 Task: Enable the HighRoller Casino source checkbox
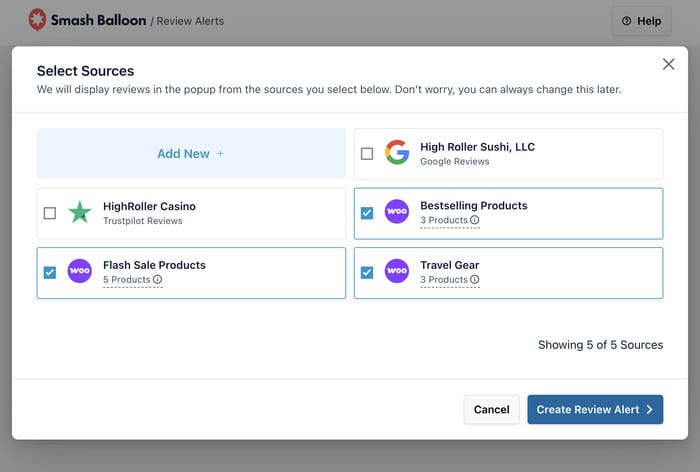50,213
